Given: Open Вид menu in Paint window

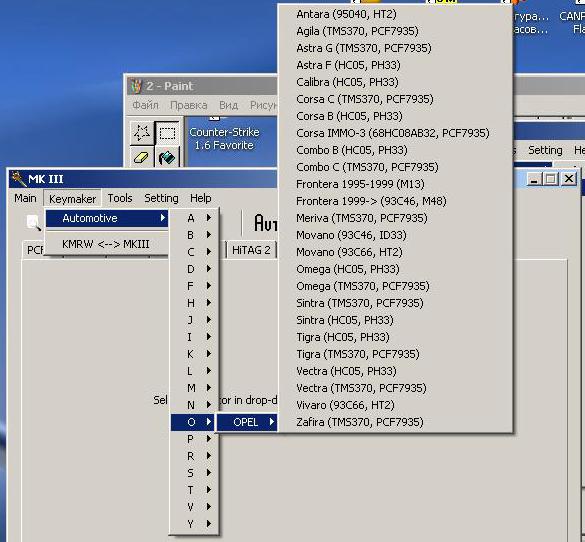Looking at the screenshot, I should coord(228,105).
